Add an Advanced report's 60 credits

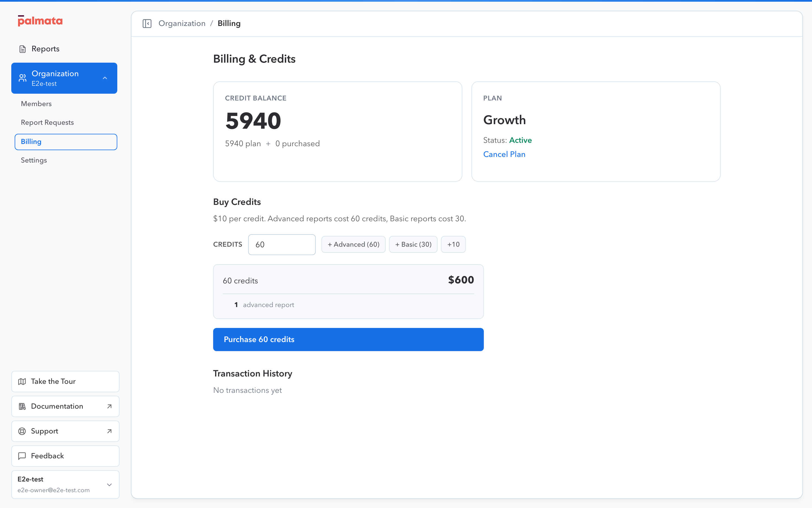353,244
